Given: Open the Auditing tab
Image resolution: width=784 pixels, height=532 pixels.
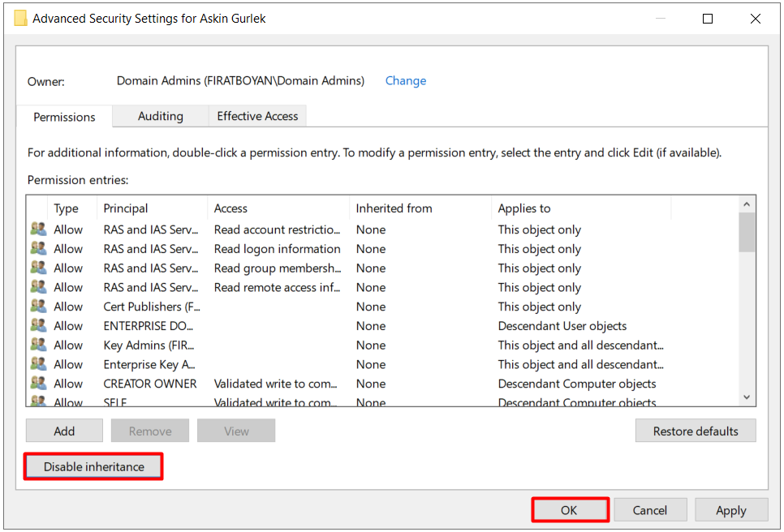Looking at the screenshot, I should tap(161, 116).
